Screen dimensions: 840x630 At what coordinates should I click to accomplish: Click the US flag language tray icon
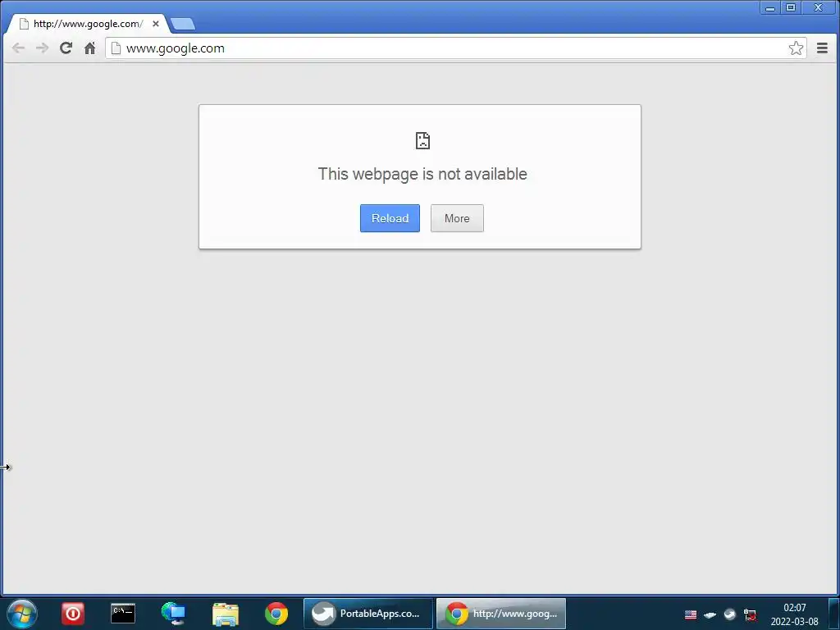point(691,614)
